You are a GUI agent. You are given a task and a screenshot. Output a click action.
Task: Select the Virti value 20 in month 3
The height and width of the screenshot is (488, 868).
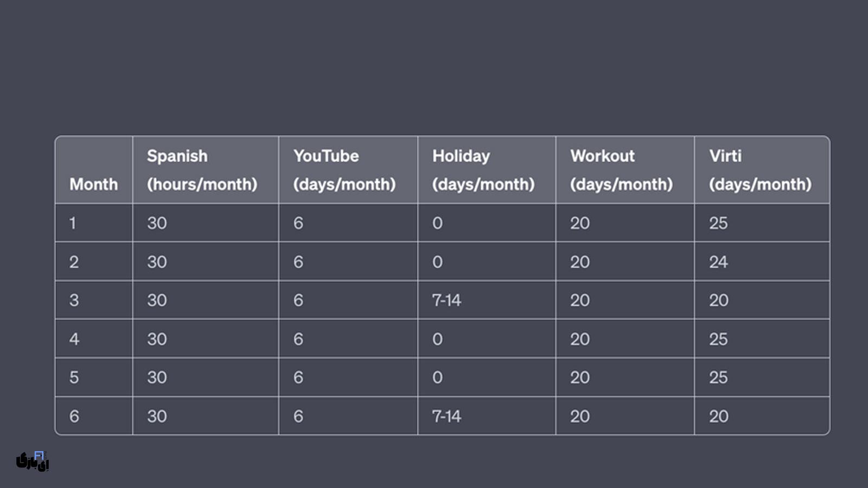coord(718,300)
